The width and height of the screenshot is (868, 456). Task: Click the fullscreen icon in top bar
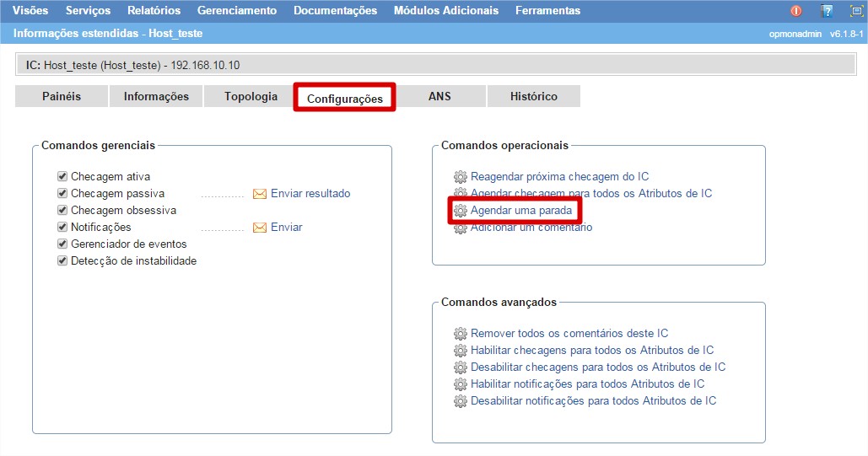[x=856, y=11]
